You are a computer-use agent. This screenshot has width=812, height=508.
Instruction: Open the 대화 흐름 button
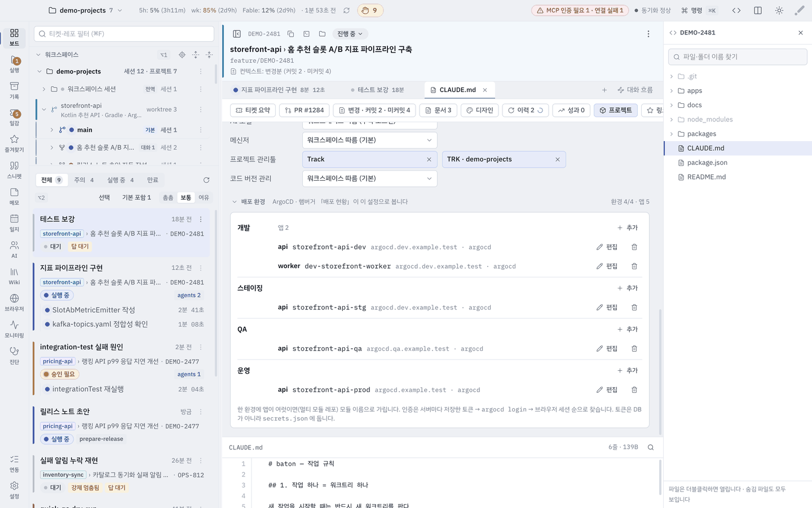tap(635, 90)
